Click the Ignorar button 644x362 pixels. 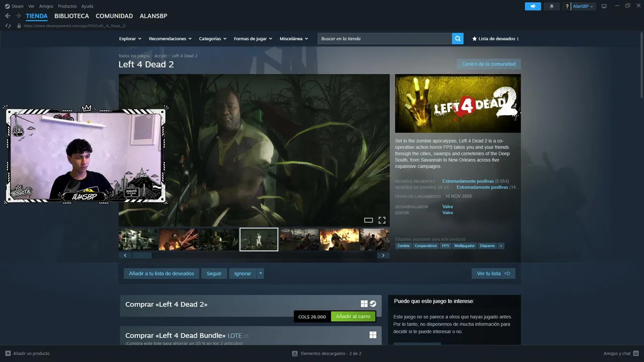coord(243,274)
